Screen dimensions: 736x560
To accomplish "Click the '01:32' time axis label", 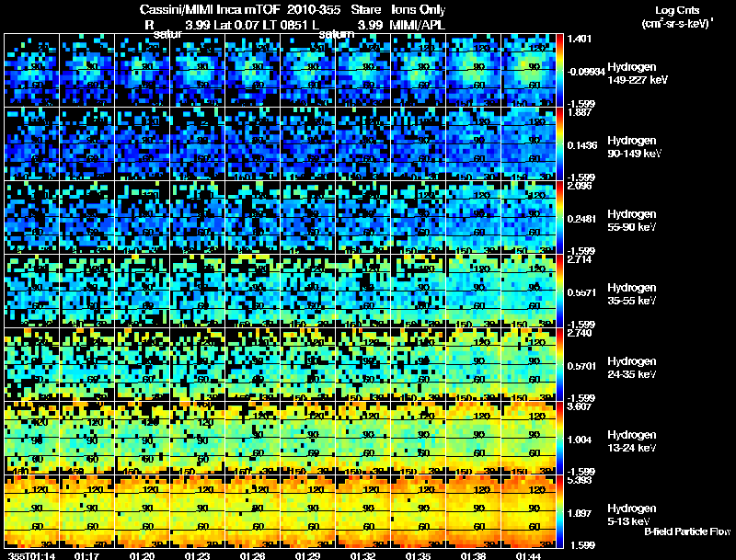I will pyautogui.click(x=362, y=555).
